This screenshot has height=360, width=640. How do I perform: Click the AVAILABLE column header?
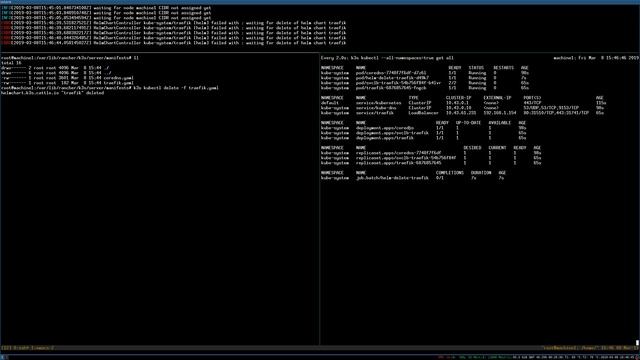point(500,123)
